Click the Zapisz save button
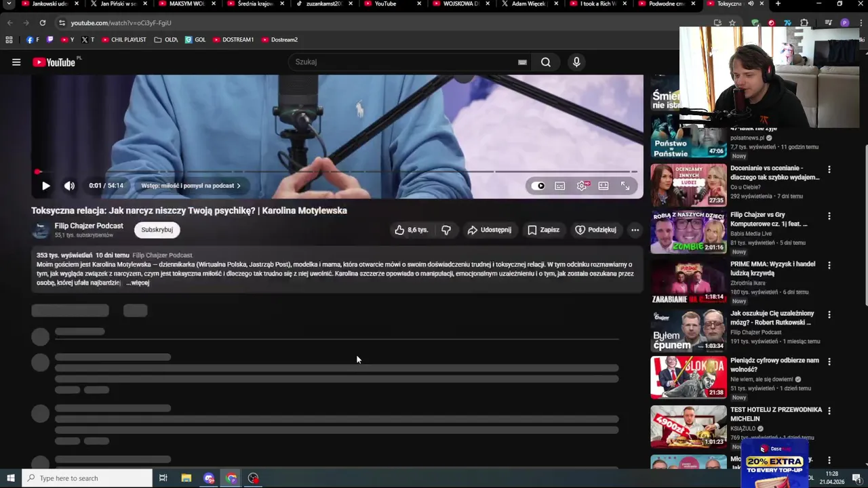 coord(543,230)
